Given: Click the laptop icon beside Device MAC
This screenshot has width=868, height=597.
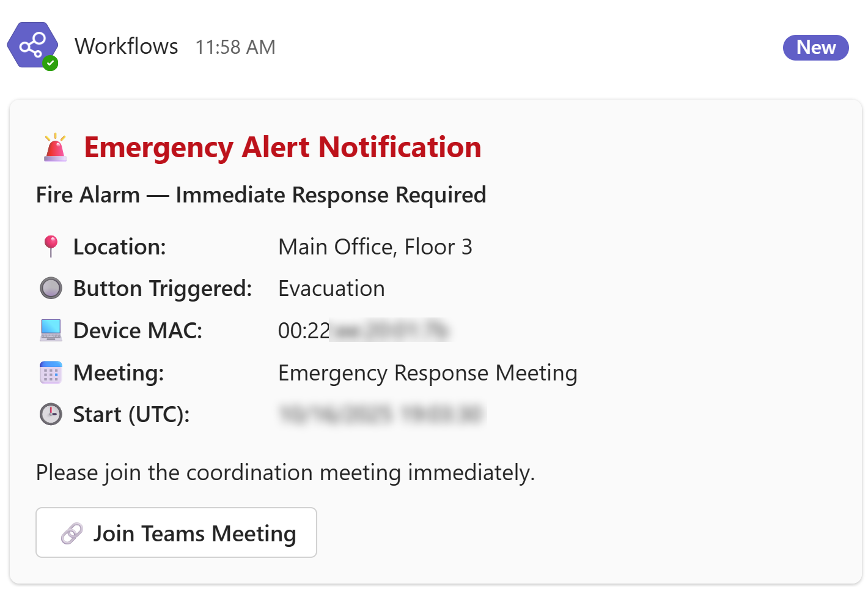Looking at the screenshot, I should 51,330.
